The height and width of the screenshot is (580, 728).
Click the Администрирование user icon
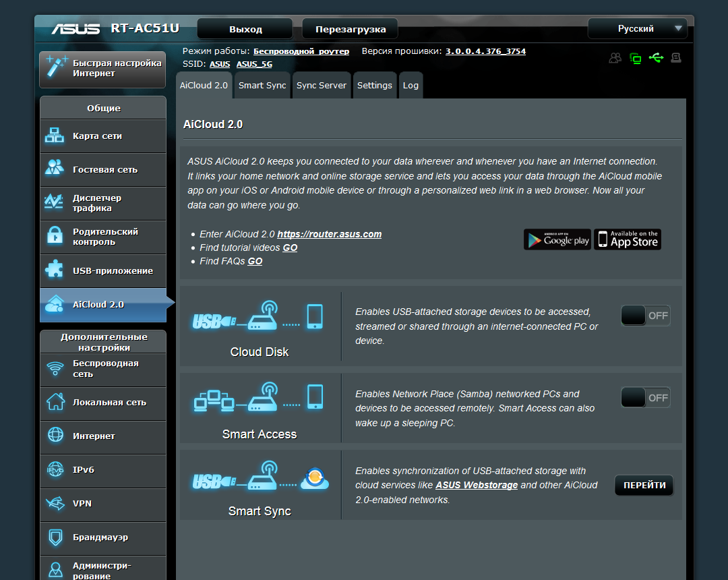click(x=56, y=569)
